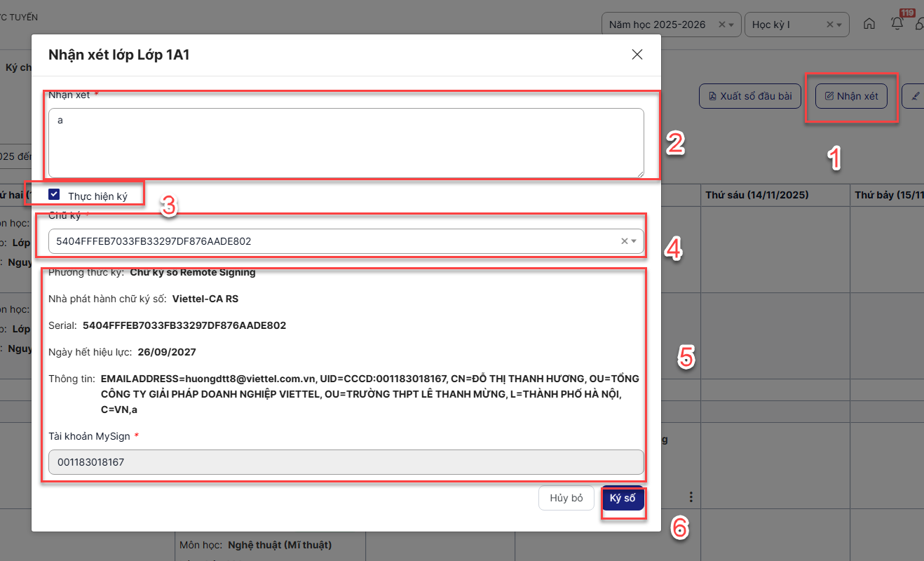Click the home icon in the header
The width and height of the screenshot is (924, 561).
click(869, 24)
